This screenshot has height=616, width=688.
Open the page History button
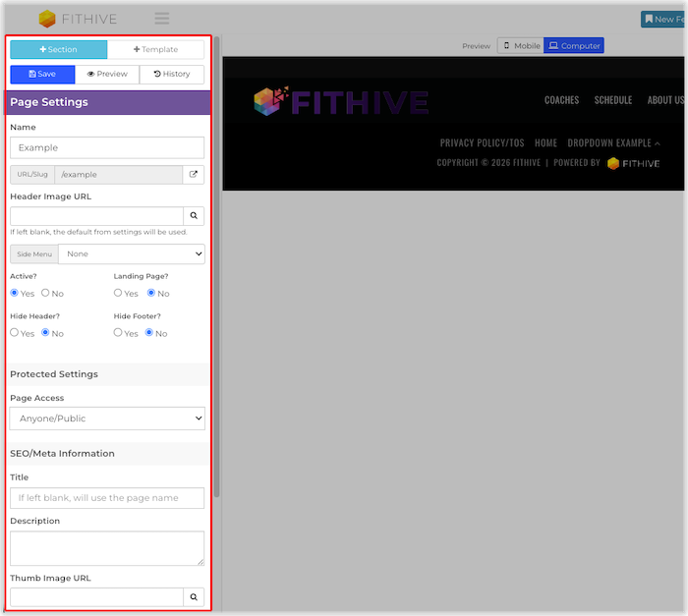coord(172,74)
